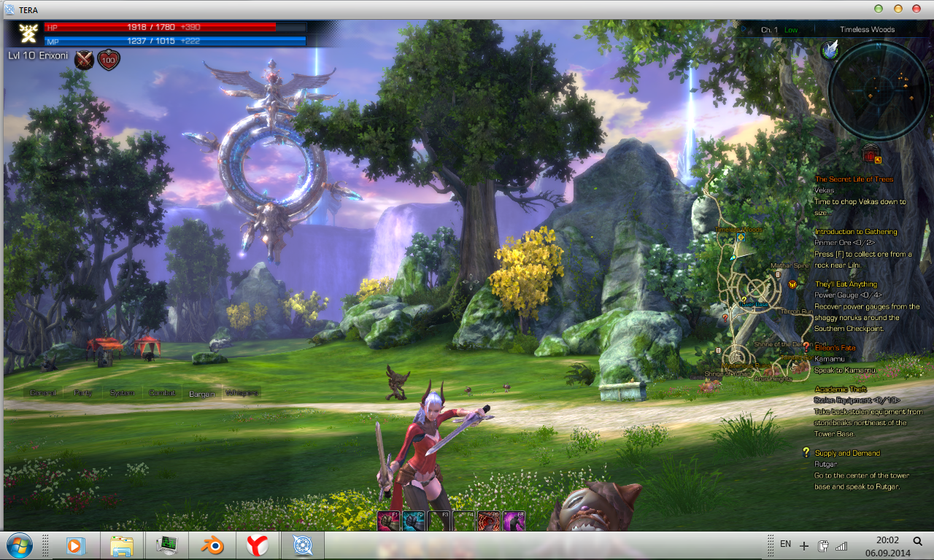Click the network signal tray icon

click(x=841, y=545)
